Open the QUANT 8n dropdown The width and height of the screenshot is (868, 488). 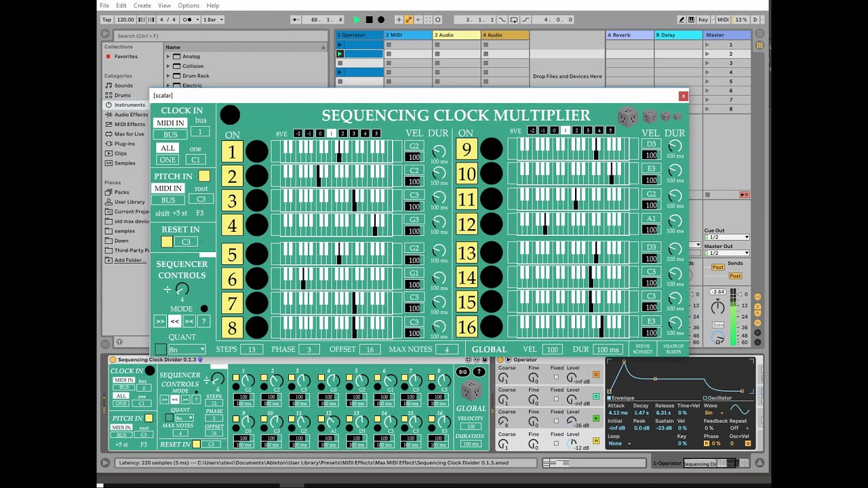(x=186, y=350)
